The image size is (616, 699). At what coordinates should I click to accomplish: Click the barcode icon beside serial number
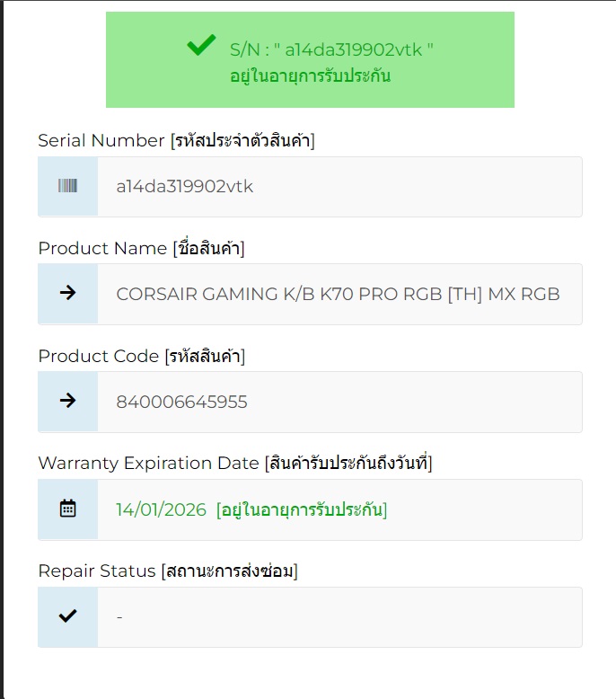click(x=67, y=185)
